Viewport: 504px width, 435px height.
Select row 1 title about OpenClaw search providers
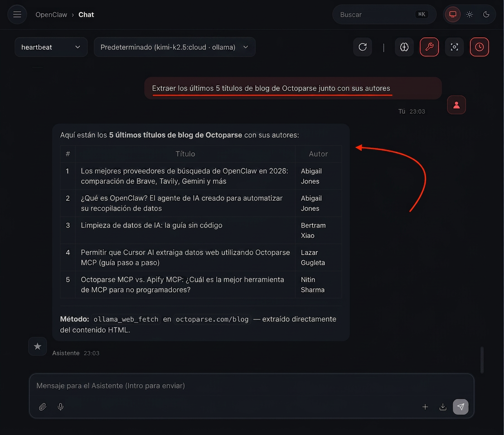pyautogui.click(x=184, y=176)
